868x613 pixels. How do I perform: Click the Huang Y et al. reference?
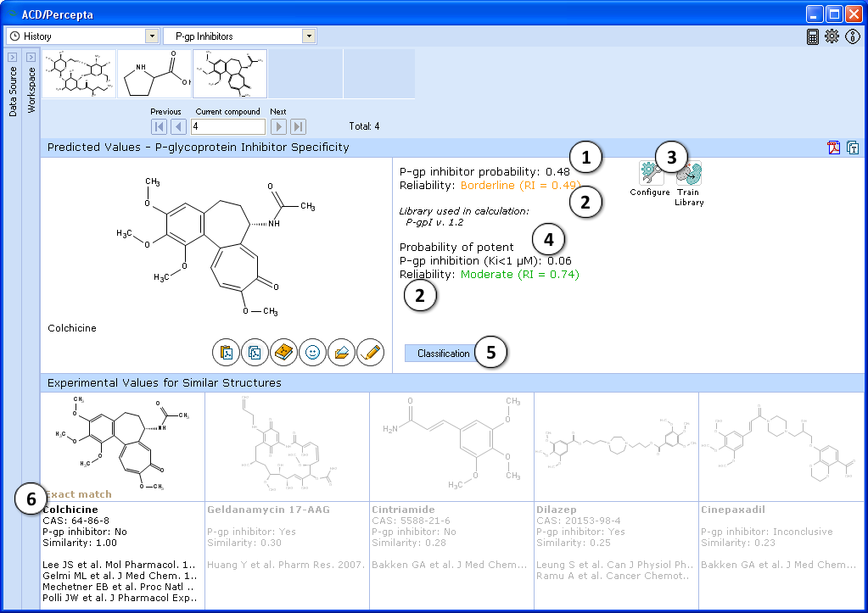coord(286,565)
